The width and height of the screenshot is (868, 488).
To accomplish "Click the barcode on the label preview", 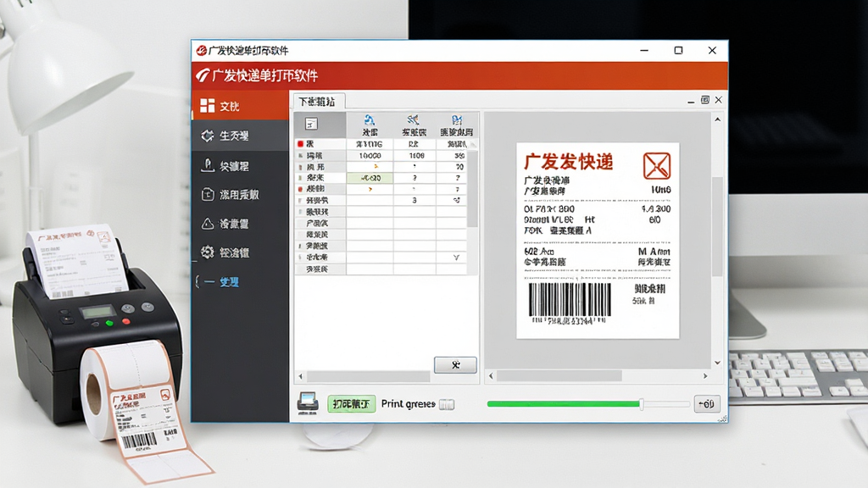I will [x=570, y=301].
